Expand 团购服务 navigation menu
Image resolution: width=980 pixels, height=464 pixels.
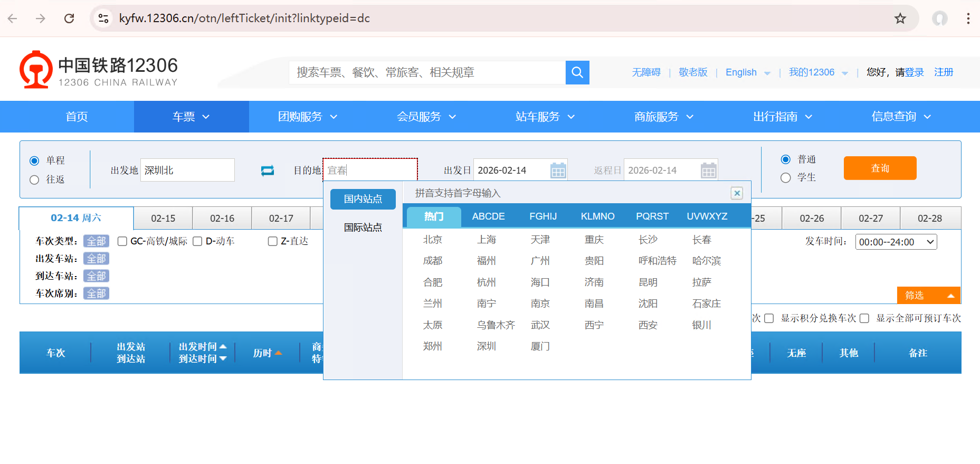coord(308,117)
